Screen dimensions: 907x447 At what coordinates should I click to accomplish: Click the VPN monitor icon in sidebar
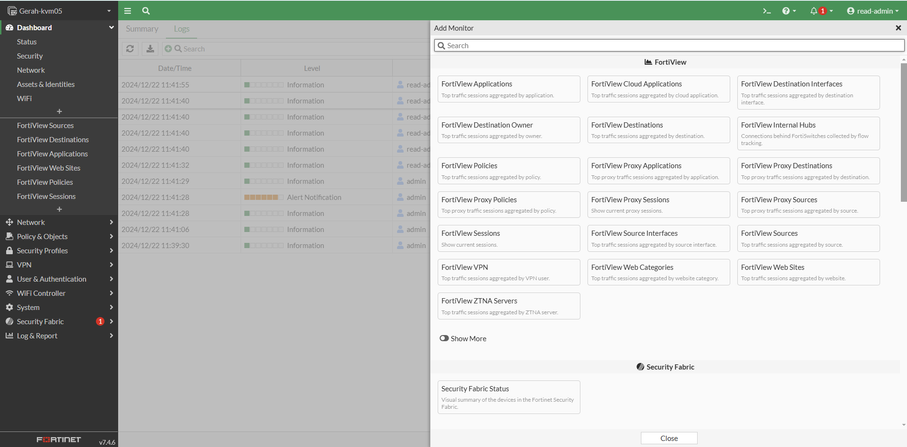click(x=9, y=265)
